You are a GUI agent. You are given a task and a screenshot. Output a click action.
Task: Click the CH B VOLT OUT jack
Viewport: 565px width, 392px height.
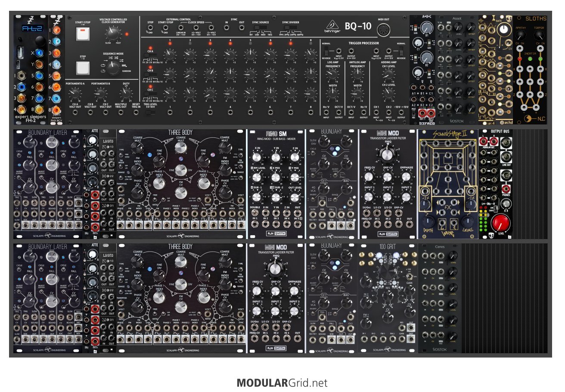[90, 112]
